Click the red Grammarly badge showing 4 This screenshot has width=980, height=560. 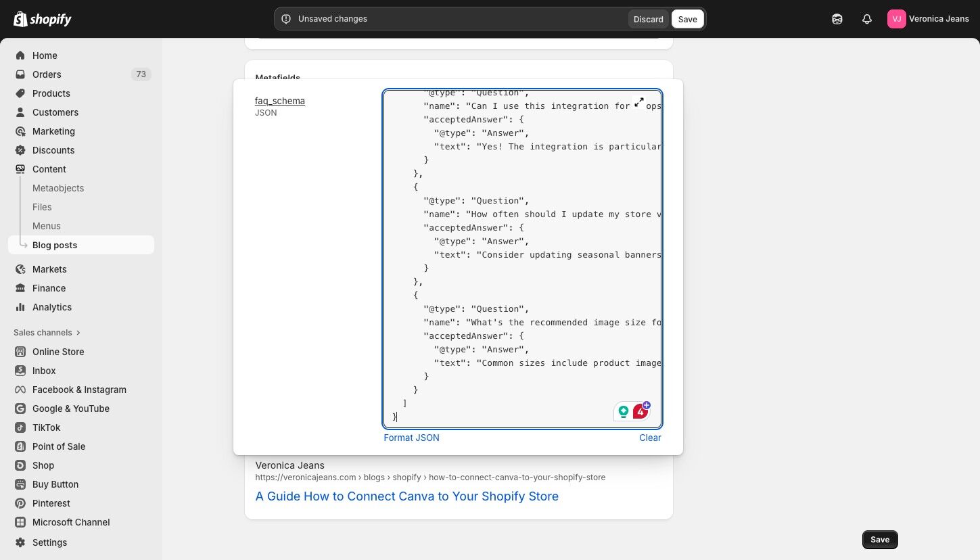point(640,411)
